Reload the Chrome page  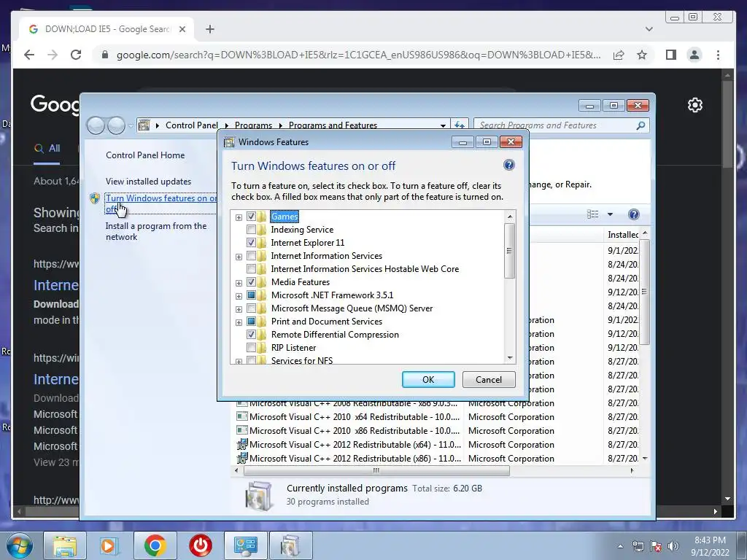[76, 55]
